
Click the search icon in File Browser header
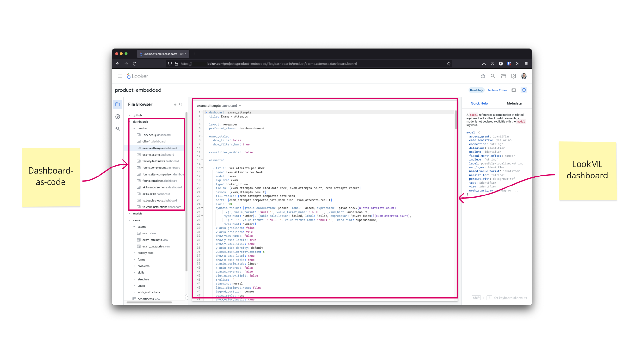pyautogui.click(x=181, y=104)
